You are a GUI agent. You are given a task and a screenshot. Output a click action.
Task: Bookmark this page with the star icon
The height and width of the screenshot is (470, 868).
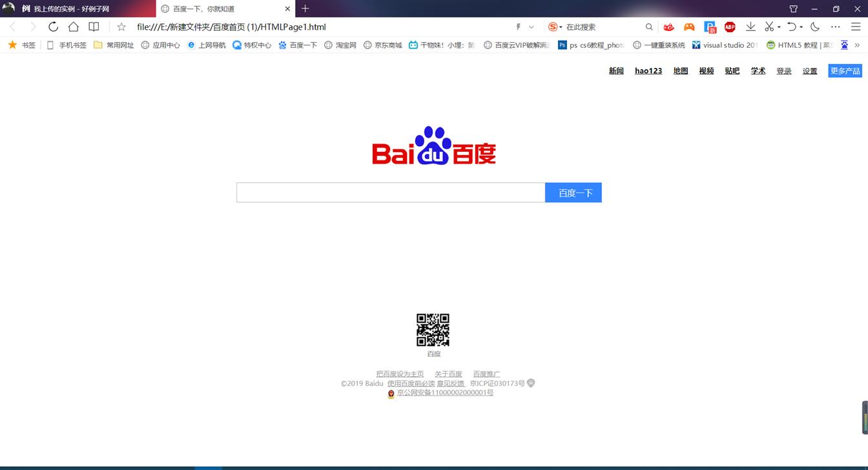click(121, 27)
